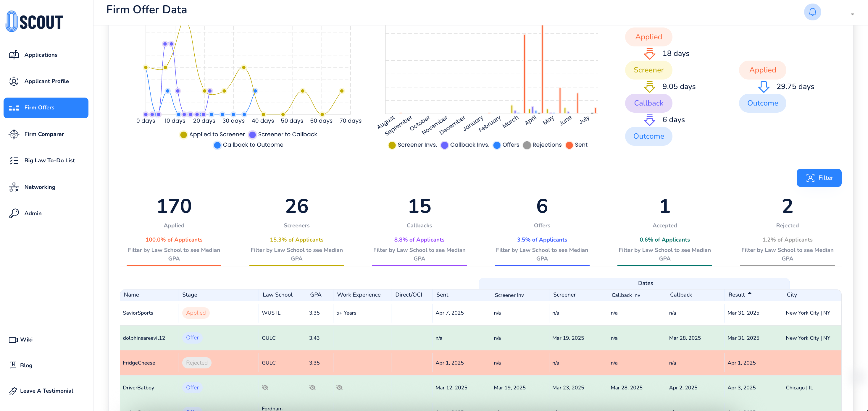Click the Networking nodes icon
The image size is (868, 411).
tap(14, 187)
